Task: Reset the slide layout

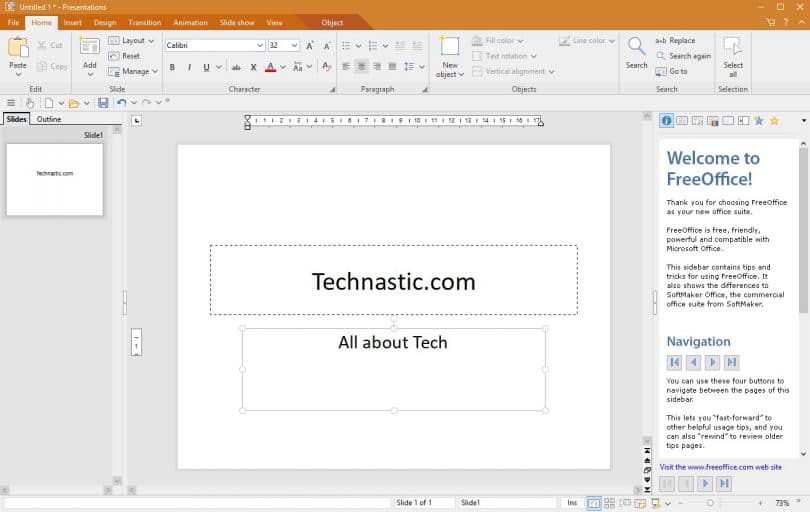Action: [124, 56]
